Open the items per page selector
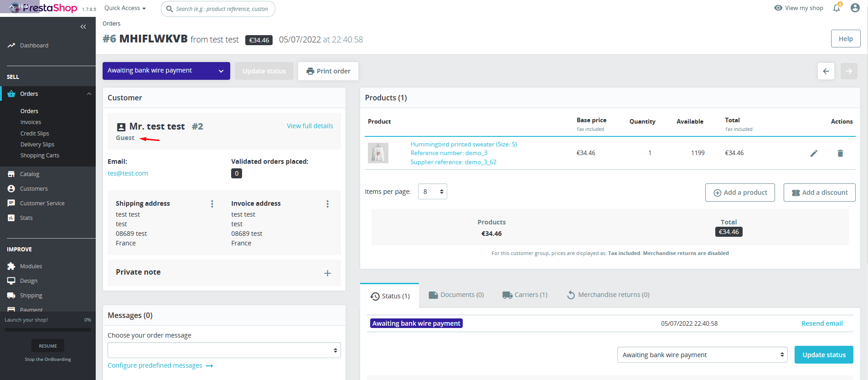 (432, 192)
